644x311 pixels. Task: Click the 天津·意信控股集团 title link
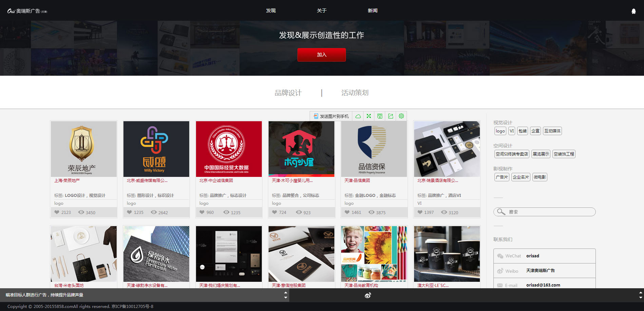289,286
